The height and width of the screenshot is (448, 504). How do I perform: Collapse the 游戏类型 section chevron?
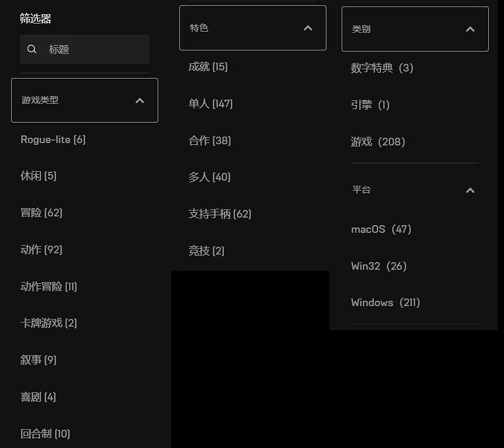tap(139, 100)
